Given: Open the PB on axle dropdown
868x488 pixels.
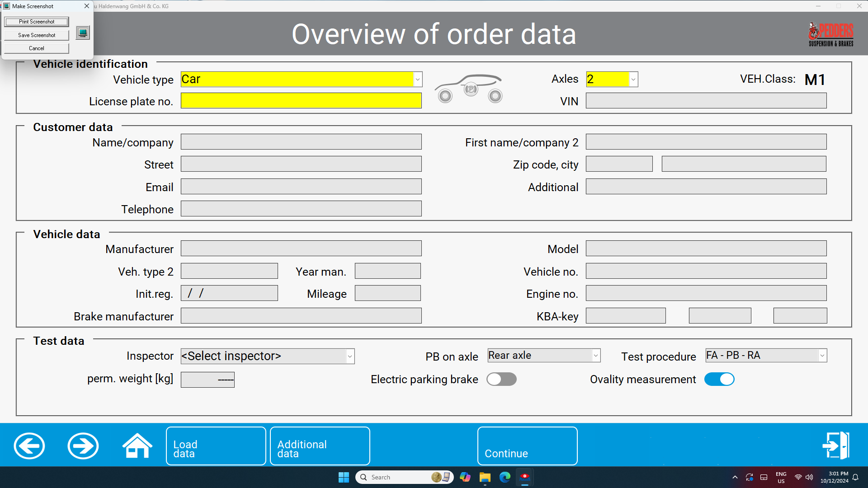Looking at the screenshot, I should [x=596, y=356].
